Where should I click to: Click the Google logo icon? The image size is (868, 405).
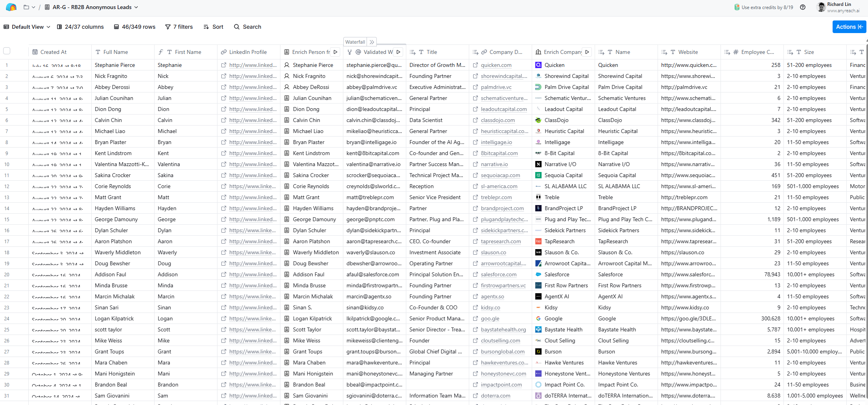coord(538,318)
